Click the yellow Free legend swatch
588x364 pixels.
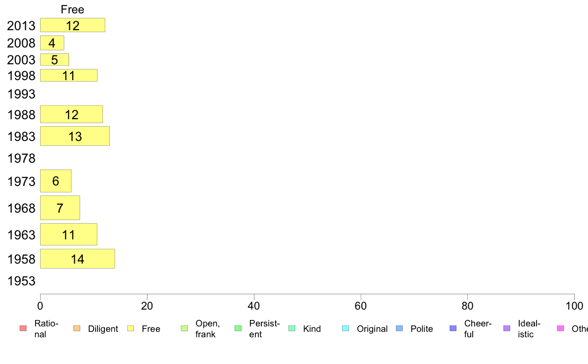131,328
